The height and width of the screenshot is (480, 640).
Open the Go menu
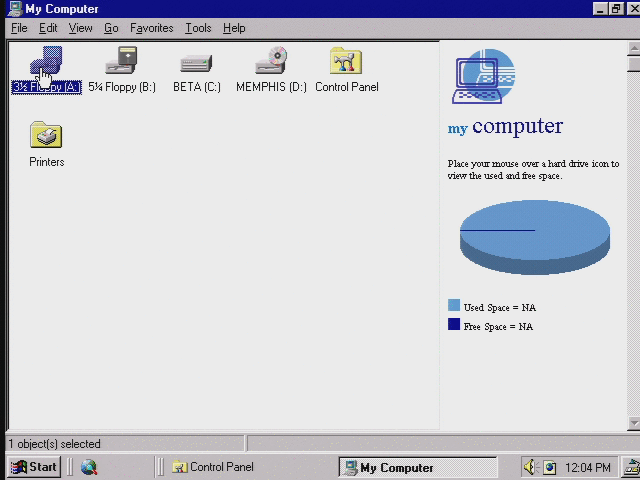click(x=111, y=28)
